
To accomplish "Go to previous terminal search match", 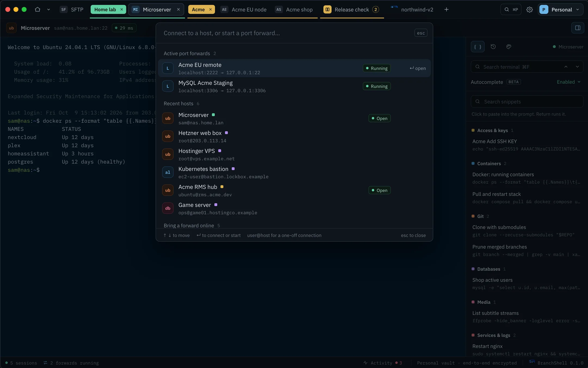I will [566, 67].
